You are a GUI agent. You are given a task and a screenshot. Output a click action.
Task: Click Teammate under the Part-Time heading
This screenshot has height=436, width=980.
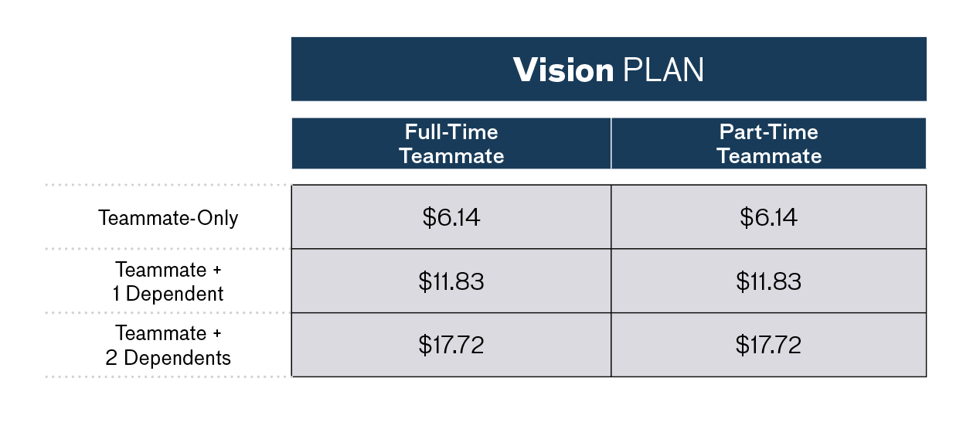tap(769, 156)
